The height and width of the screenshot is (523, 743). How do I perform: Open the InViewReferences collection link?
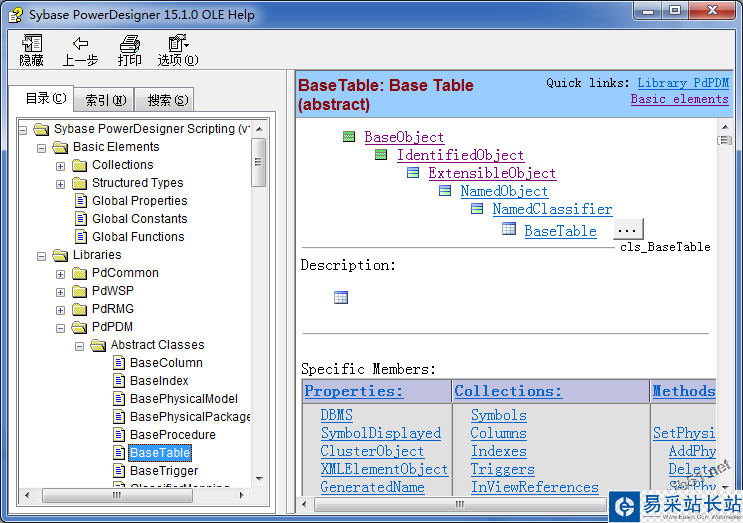(x=535, y=487)
